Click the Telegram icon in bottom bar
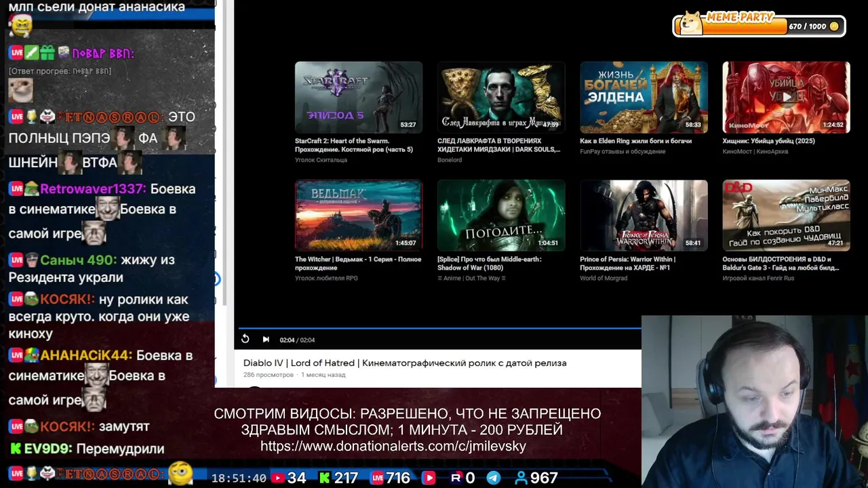The height and width of the screenshot is (488, 868). point(494,478)
